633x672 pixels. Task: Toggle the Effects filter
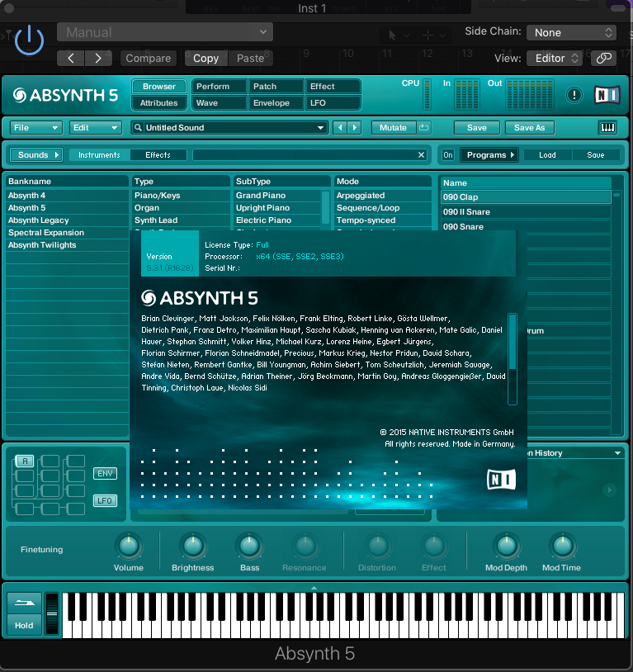tap(158, 154)
